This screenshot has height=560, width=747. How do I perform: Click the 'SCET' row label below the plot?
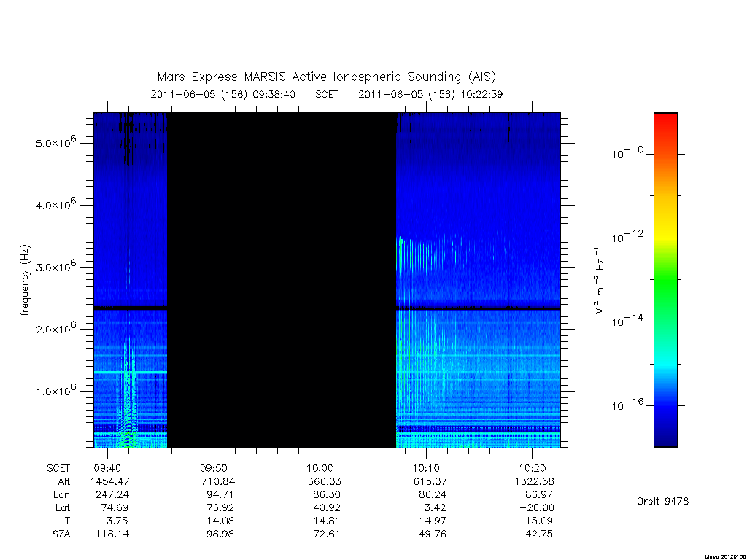click(x=58, y=469)
